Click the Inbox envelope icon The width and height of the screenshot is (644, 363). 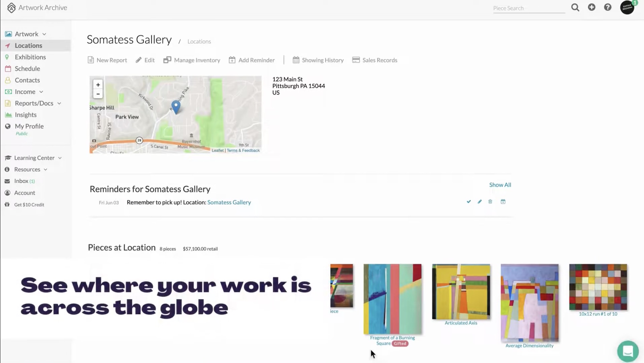pos(7,181)
